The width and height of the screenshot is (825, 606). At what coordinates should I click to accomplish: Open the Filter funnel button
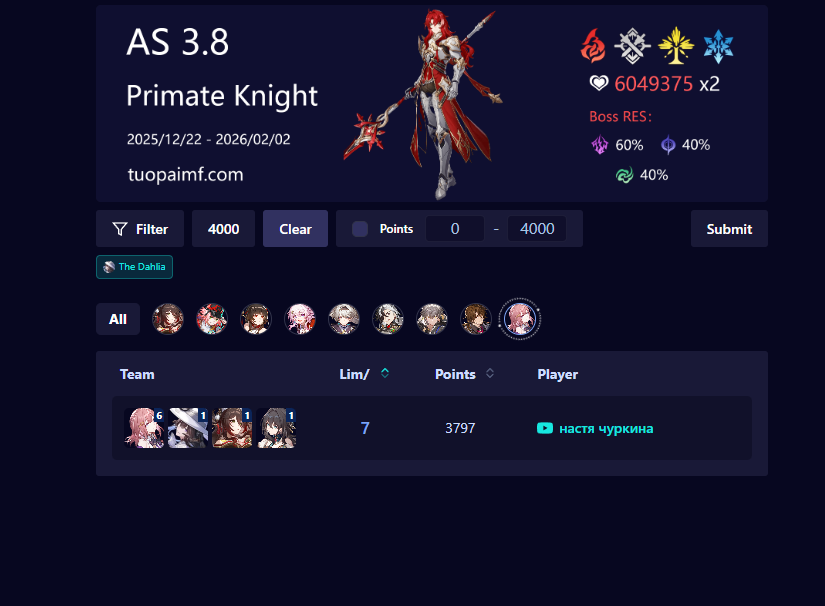pos(140,229)
